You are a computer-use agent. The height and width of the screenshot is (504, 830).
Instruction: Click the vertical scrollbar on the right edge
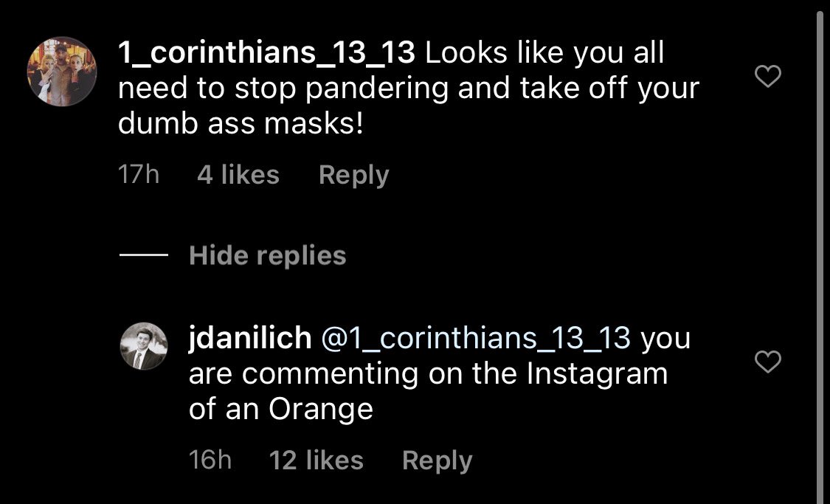click(x=820, y=254)
